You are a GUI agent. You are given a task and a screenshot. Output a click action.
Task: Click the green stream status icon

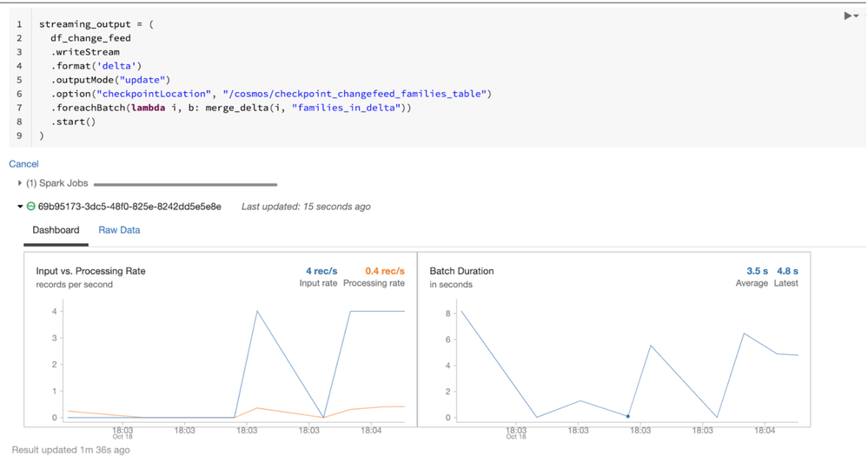coord(31,207)
